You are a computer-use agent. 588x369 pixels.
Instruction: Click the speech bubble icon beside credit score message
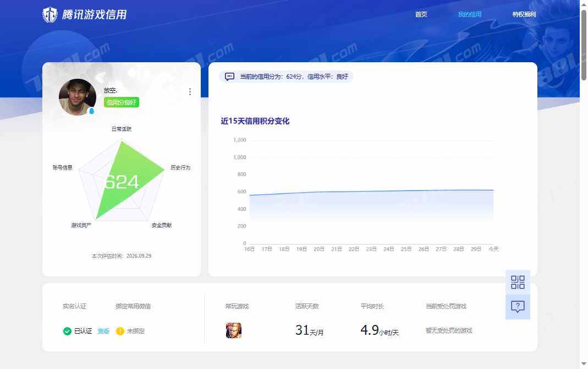pyautogui.click(x=229, y=77)
